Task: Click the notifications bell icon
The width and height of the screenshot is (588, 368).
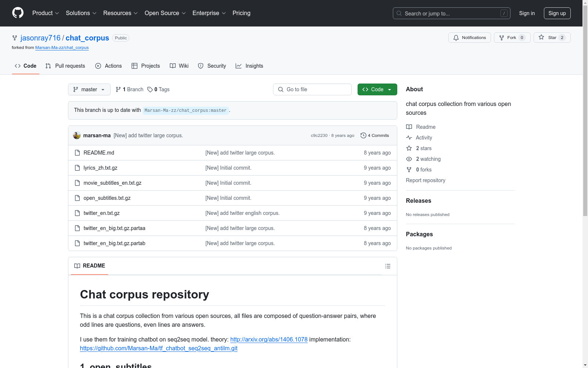Action: [x=456, y=38]
